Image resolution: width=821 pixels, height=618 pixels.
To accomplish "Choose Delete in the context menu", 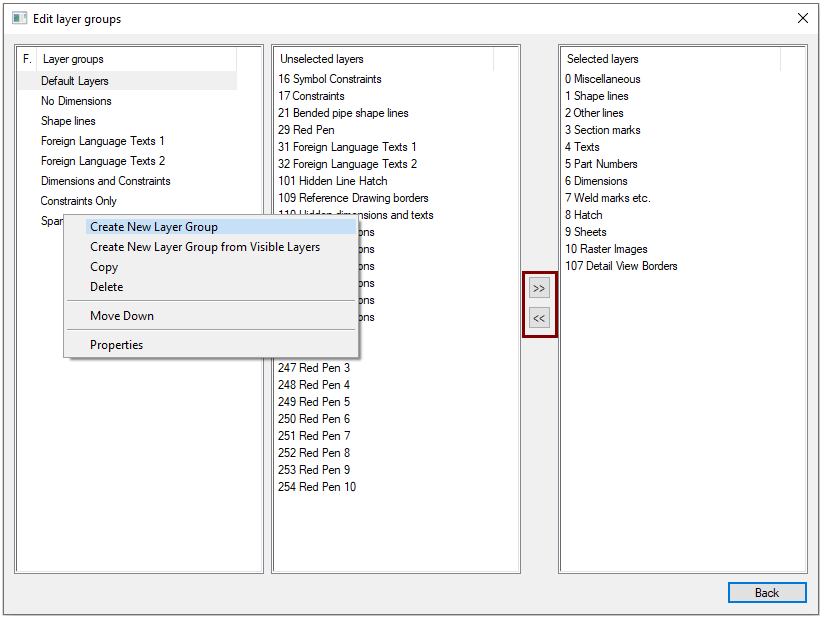I will pos(107,287).
